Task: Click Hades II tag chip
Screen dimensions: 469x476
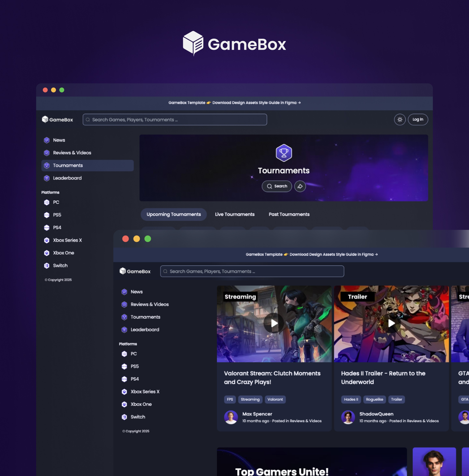Action: point(351,399)
